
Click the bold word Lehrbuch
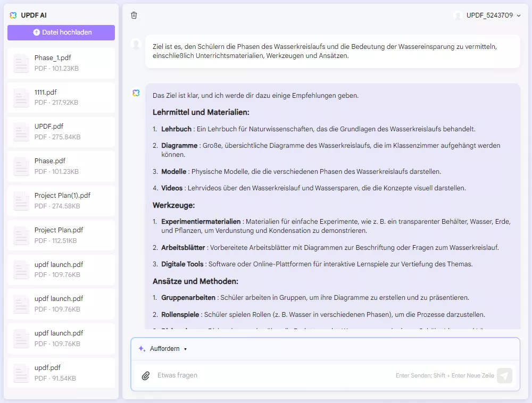(x=177, y=129)
